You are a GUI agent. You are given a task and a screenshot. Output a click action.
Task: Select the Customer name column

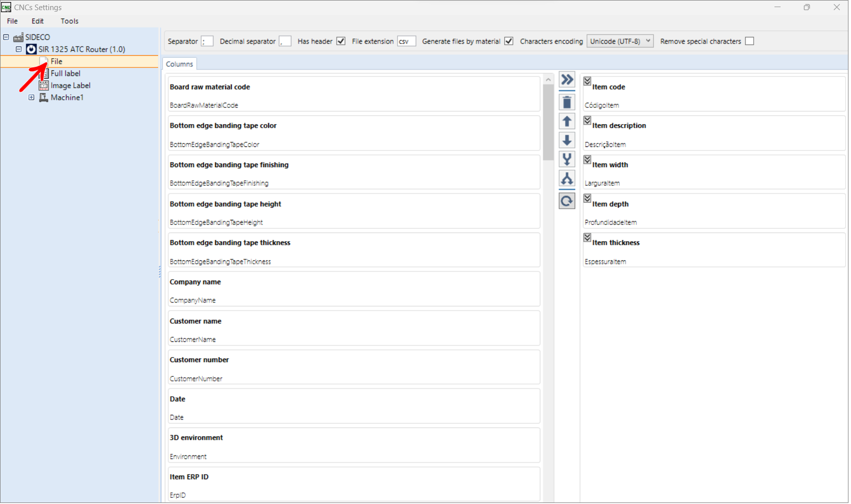tap(355, 329)
